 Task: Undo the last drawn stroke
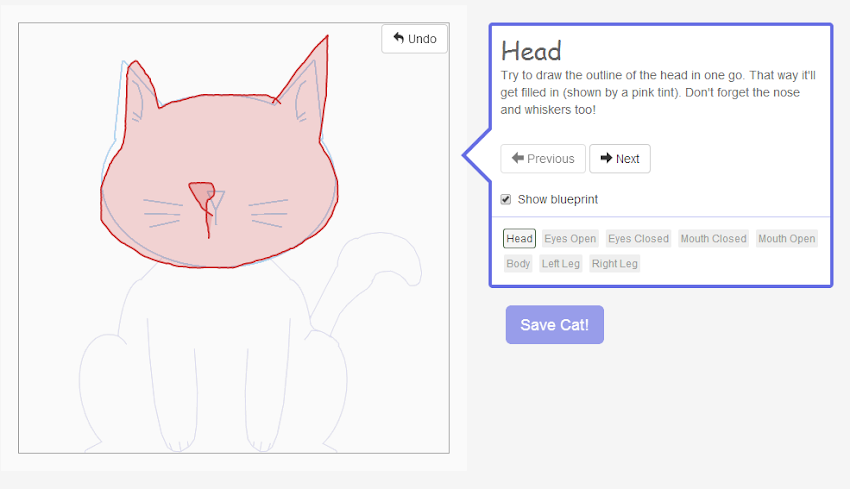[x=415, y=39]
